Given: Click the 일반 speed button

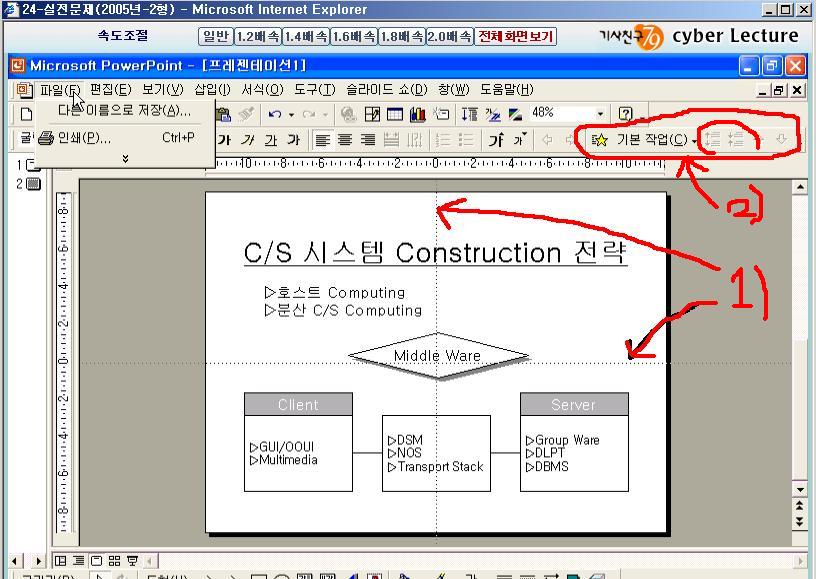Looking at the screenshot, I should click(x=215, y=36).
